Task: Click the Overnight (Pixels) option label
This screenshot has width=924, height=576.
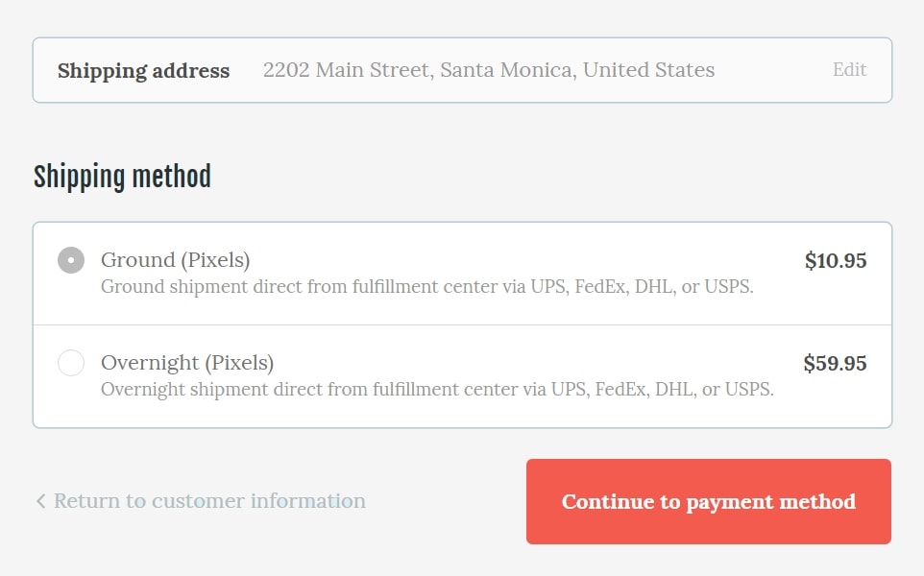Action: [x=187, y=363]
